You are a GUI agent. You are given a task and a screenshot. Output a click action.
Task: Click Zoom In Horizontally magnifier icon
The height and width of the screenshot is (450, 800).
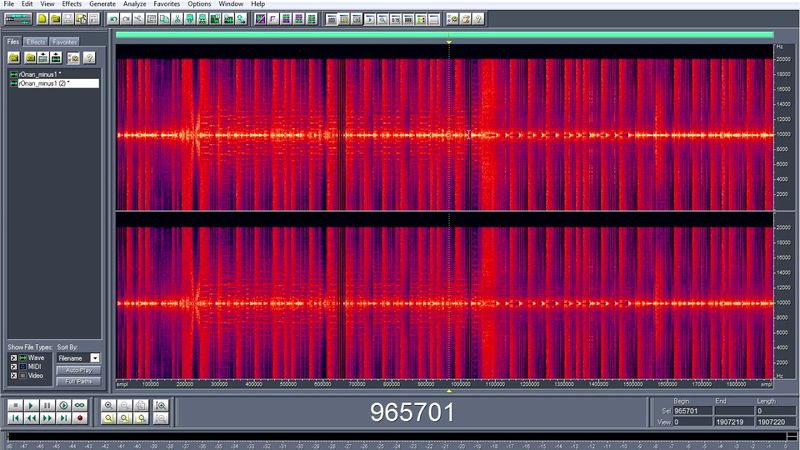(x=107, y=405)
